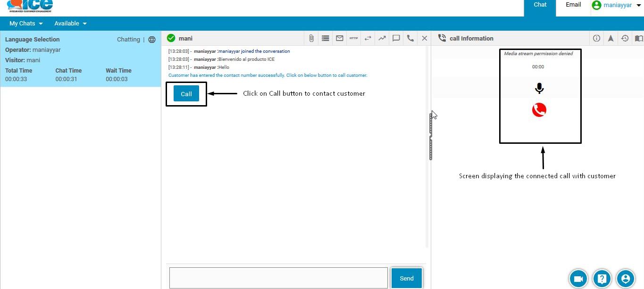Screen dimensions: 644x289
Task: Mute the call microphone
Action: point(539,88)
